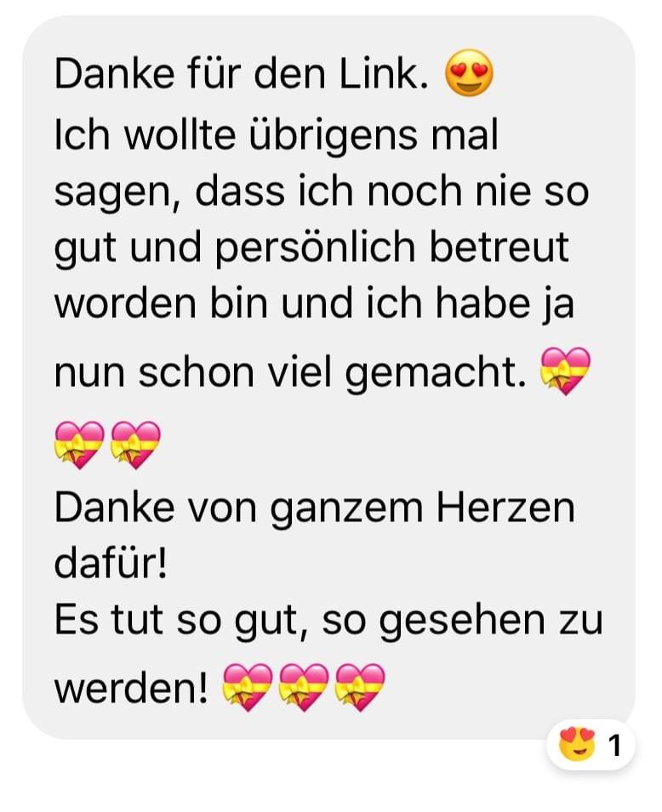
Task: Click the line "Ich wollte übrigens mal"
Action: 277,136
